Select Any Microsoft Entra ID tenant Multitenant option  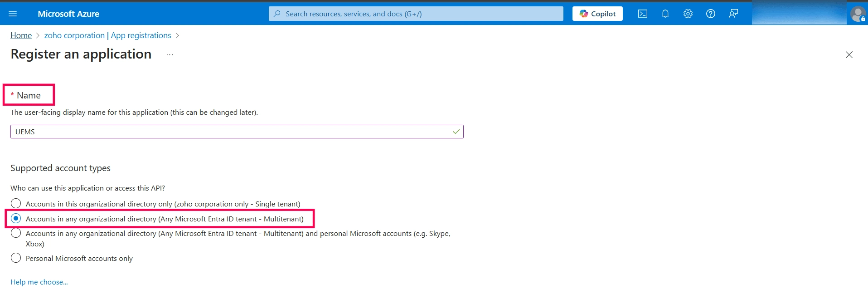tap(16, 218)
